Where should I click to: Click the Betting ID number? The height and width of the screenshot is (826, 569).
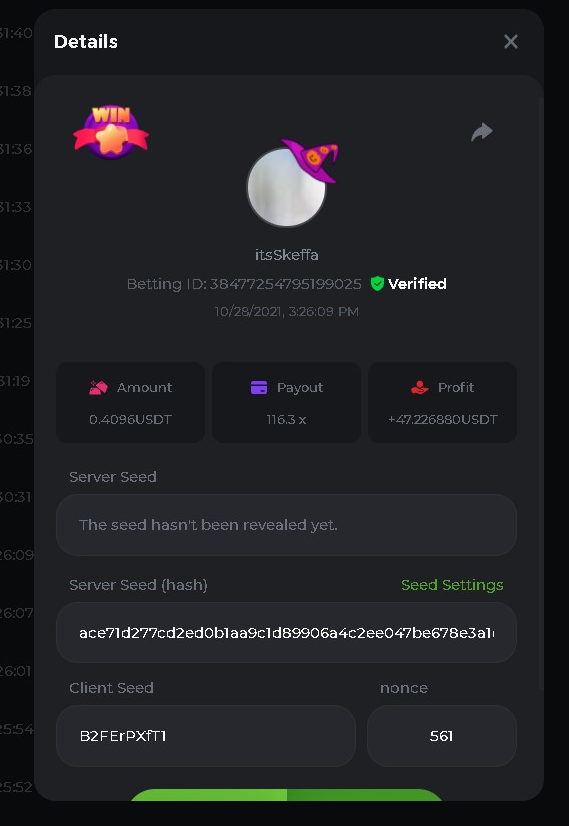tap(286, 284)
